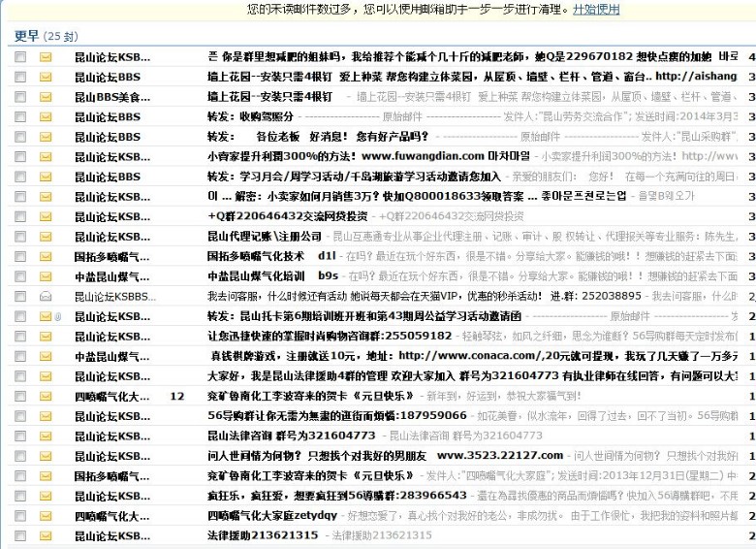Viewport: 756px width, 549px height.
Task: Click envelope icon for 真钱棋牌游戏 email
Action: tap(46, 356)
